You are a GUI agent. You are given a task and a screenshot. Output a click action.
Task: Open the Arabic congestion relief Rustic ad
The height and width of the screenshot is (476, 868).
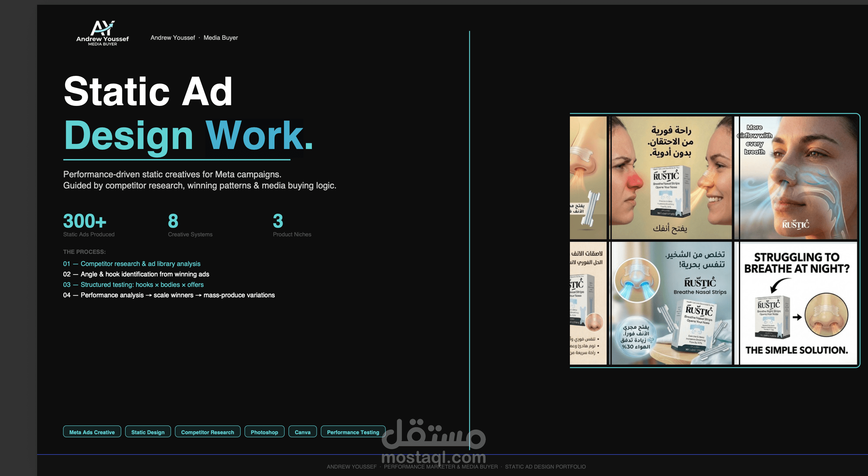point(671,178)
